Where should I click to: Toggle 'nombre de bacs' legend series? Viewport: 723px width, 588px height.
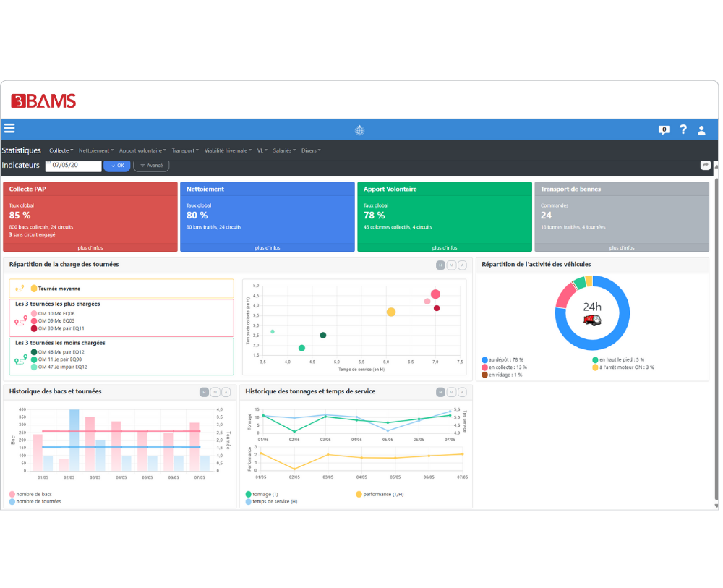click(x=32, y=494)
